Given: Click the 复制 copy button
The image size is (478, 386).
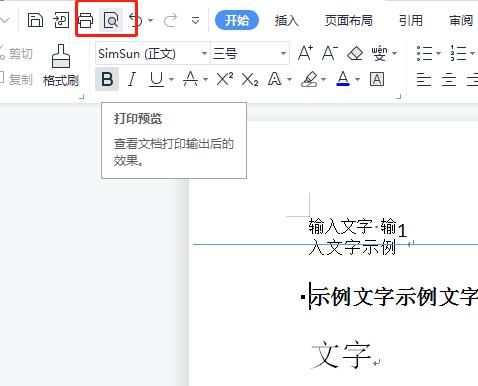Looking at the screenshot, I should [x=16, y=79].
